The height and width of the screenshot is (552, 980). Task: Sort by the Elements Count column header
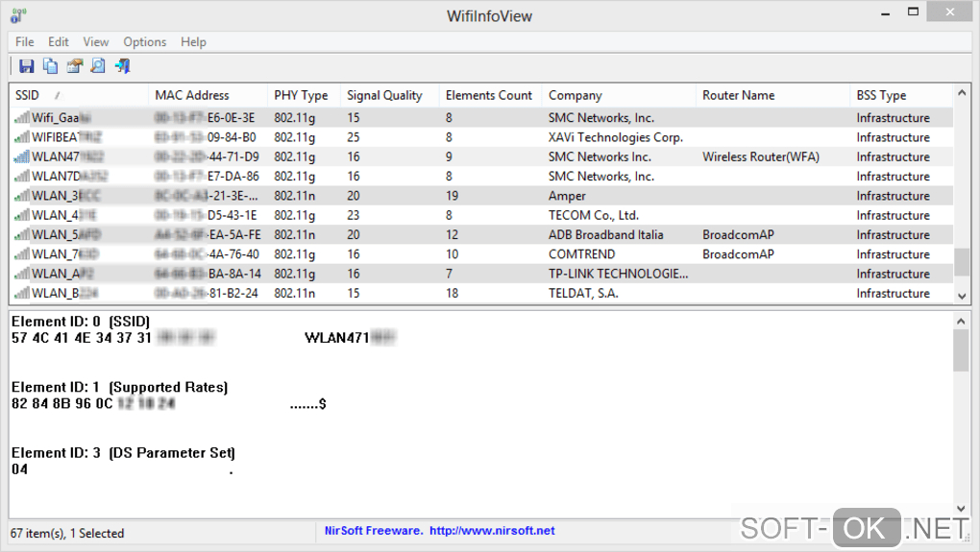490,95
